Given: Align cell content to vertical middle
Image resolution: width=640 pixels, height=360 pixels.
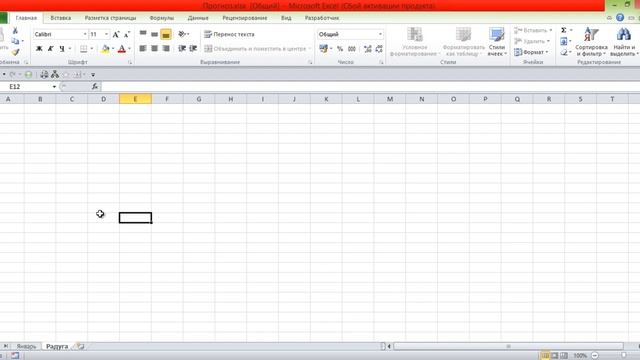Looking at the screenshot, I should pos(154,34).
